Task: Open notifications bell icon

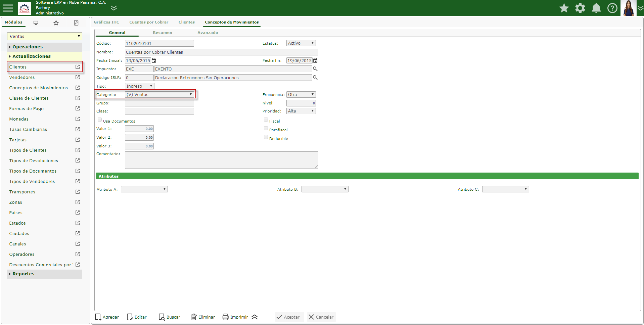Action: [x=596, y=8]
